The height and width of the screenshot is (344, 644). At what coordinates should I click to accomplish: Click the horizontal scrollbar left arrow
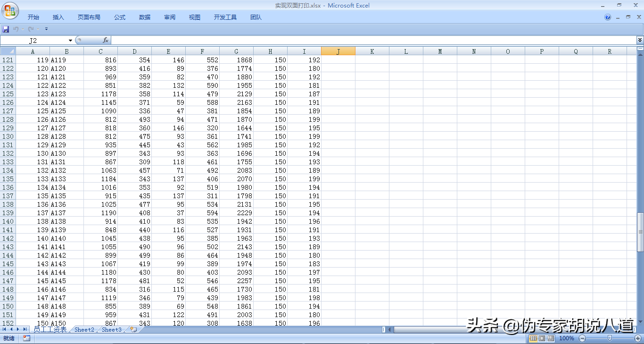click(390, 329)
